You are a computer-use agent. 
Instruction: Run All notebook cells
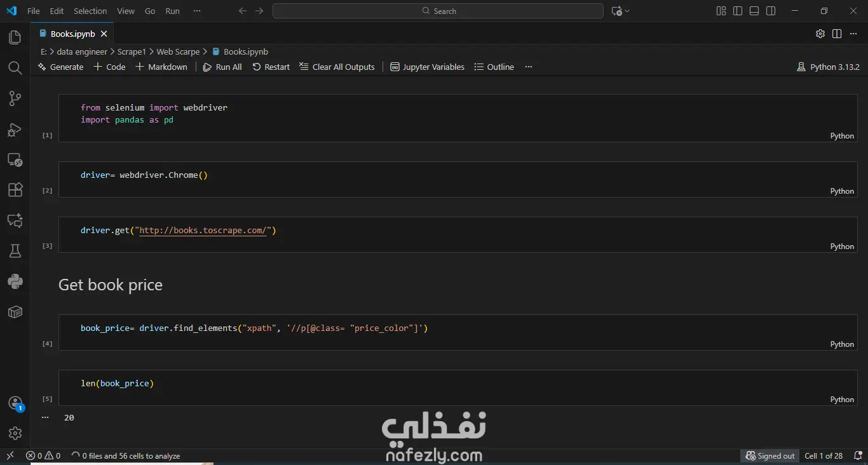click(222, 67)
